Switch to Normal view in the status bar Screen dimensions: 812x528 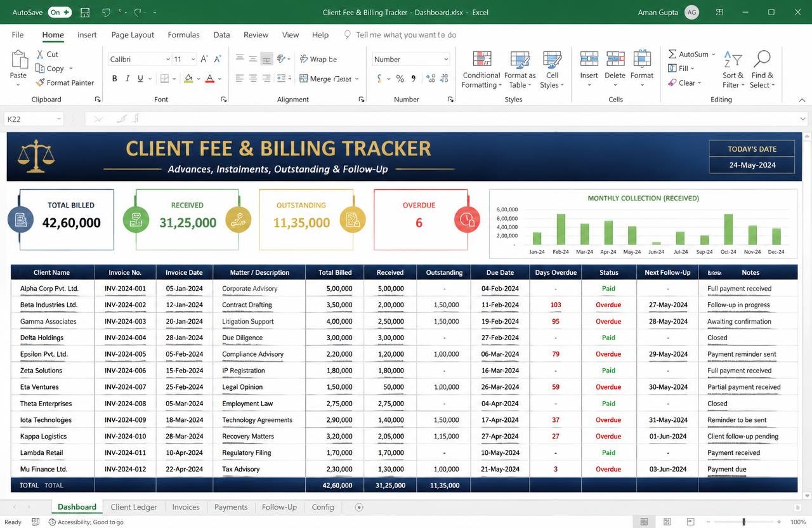coord(644,522)
